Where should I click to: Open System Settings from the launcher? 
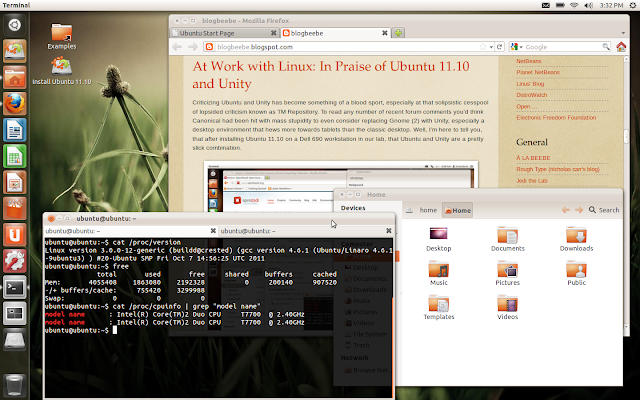(15, 261)
